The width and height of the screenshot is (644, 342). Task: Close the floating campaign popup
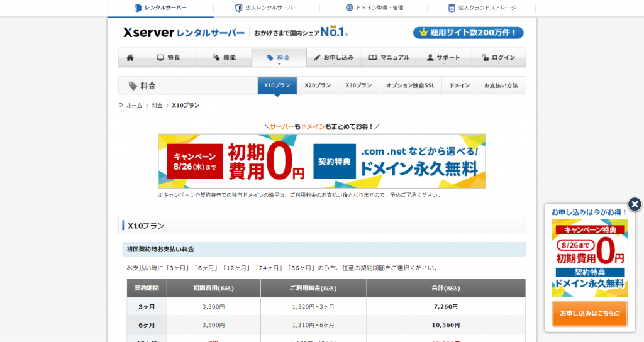635,204
